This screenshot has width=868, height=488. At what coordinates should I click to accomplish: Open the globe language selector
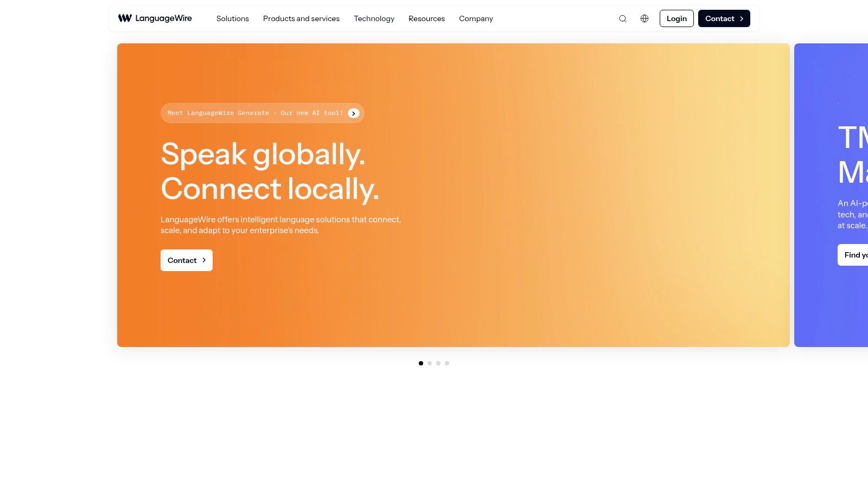(644, 18)
